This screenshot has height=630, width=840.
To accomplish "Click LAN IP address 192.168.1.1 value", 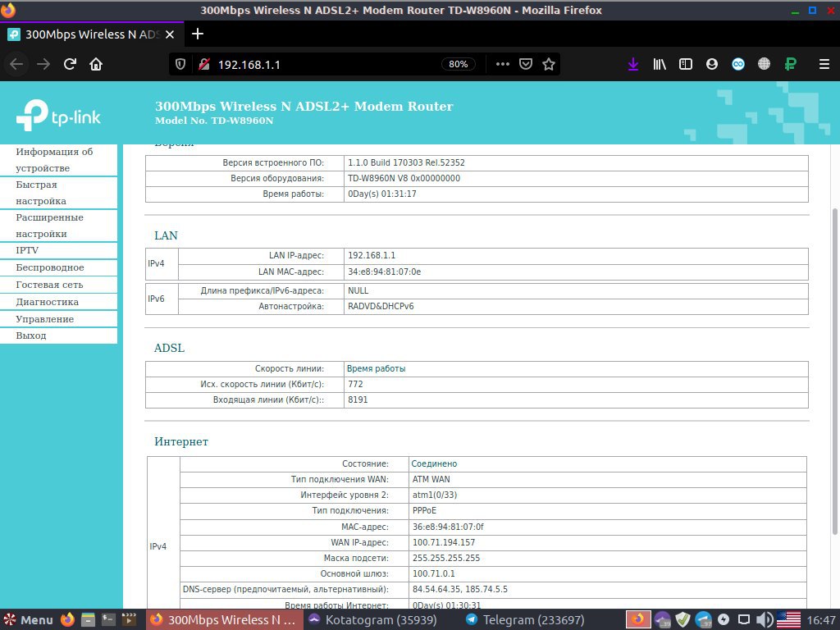I will tap(372, 256).
